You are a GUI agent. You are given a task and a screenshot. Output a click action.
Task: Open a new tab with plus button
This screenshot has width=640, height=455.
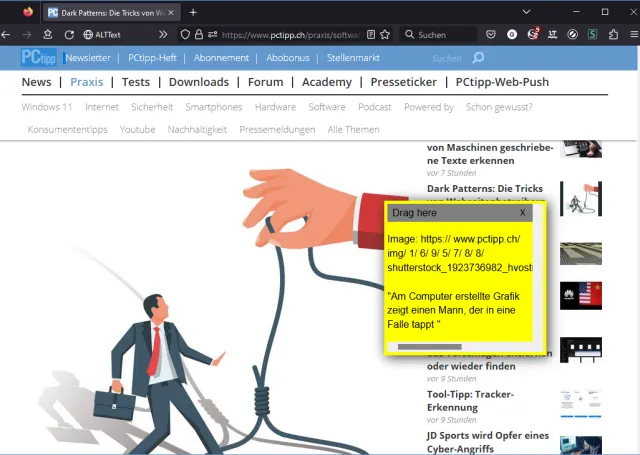(x=193, y=13)
